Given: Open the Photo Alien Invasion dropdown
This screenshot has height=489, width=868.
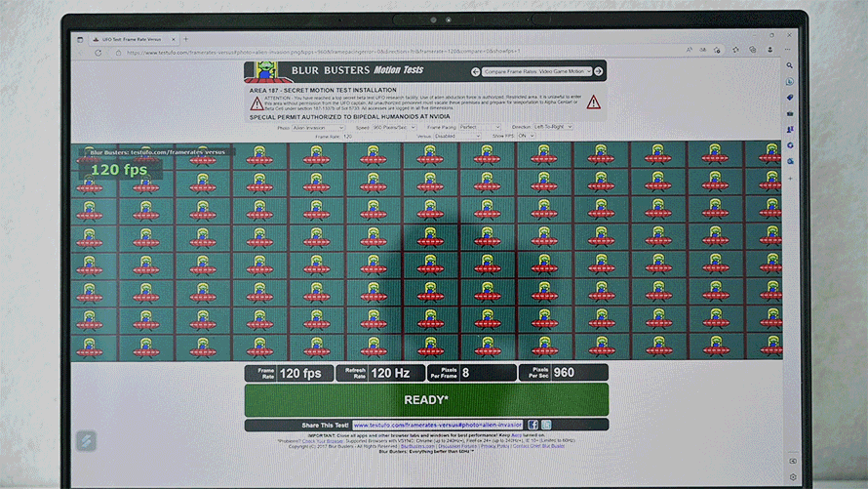Looking at the screenshot, I should pos(318,128).
